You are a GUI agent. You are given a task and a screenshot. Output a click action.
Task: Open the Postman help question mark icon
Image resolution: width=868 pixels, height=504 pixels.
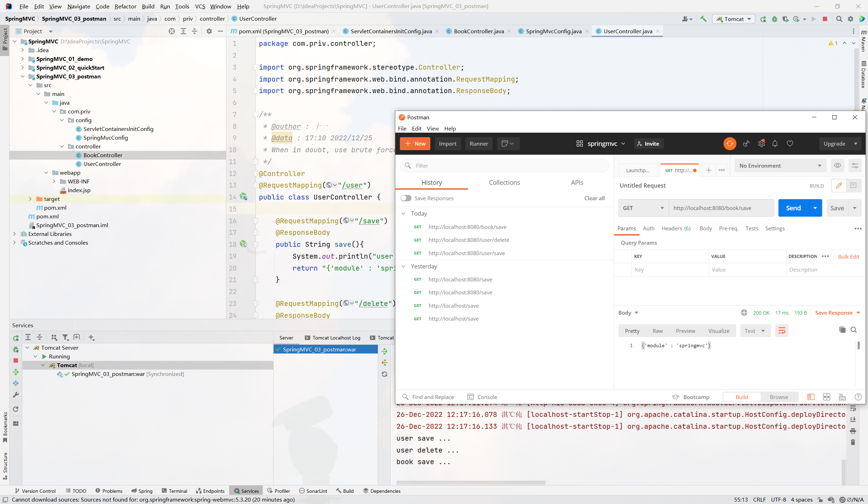[858, 397]
